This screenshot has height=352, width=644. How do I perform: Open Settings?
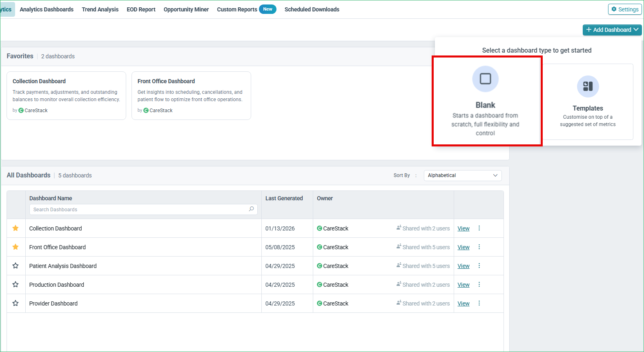coord(625,9)
